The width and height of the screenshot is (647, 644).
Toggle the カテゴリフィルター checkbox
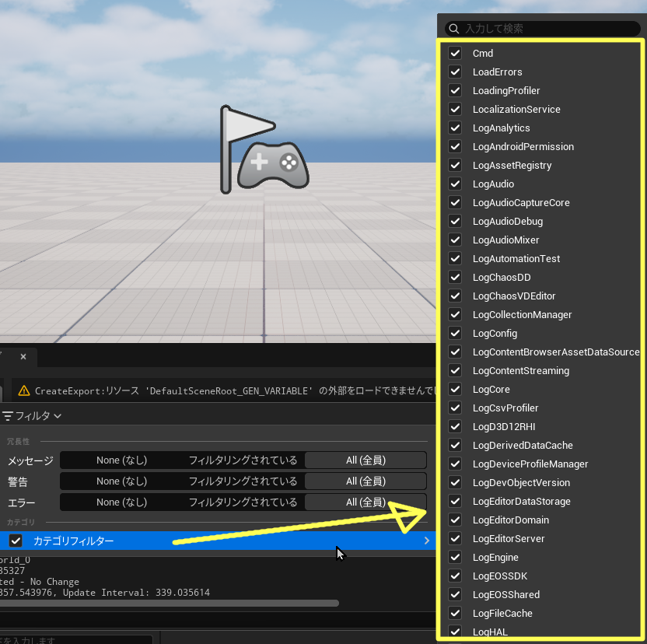(x=16, y=541)
